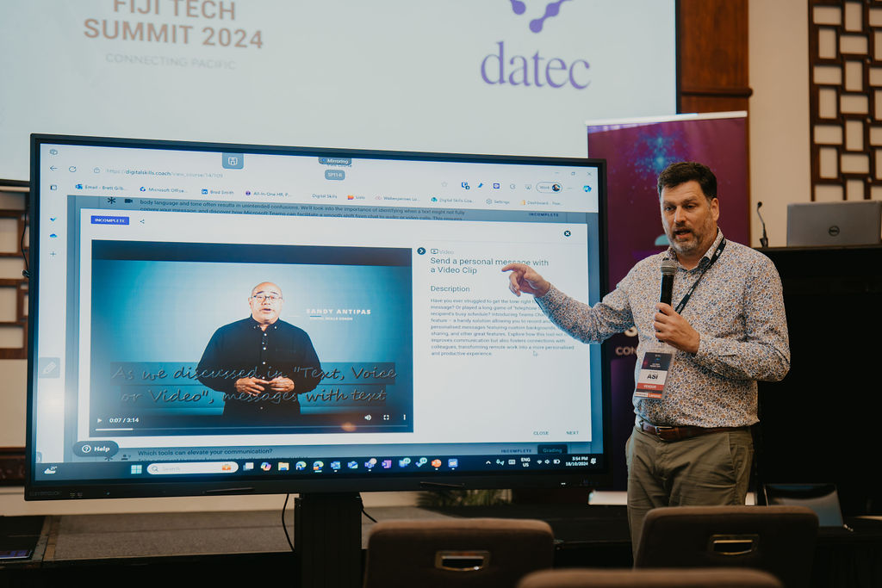The height and width of the screenshot is (588, 882).
Task: Click the NEXT button in the lesson dialog
Action: click(x=572, y=433)
